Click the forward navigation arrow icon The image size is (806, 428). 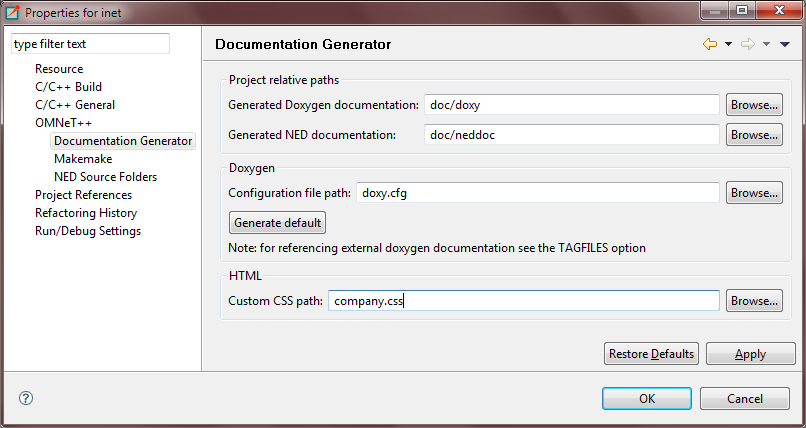tap(748, 44)
